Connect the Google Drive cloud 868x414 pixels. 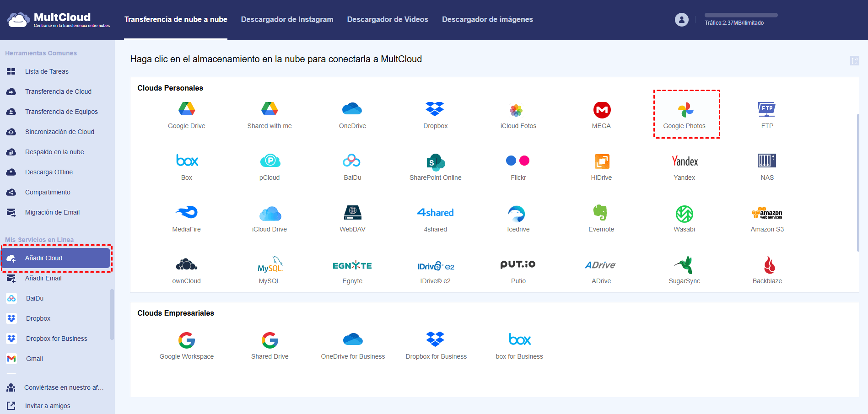click(187, 115)
